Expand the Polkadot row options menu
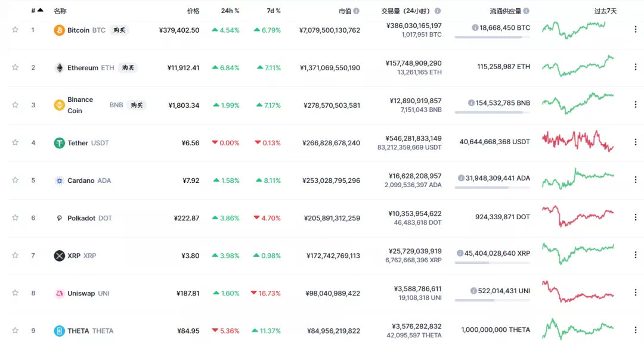644x345 pixels. [636, 217]
